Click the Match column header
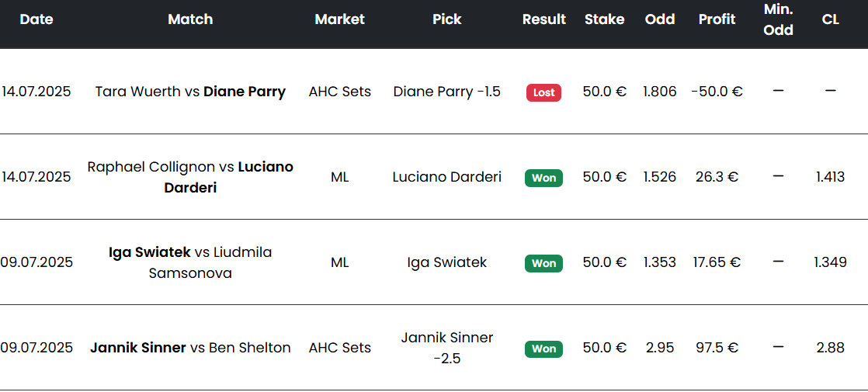This screenshot has width=868, height=392. 190,19
